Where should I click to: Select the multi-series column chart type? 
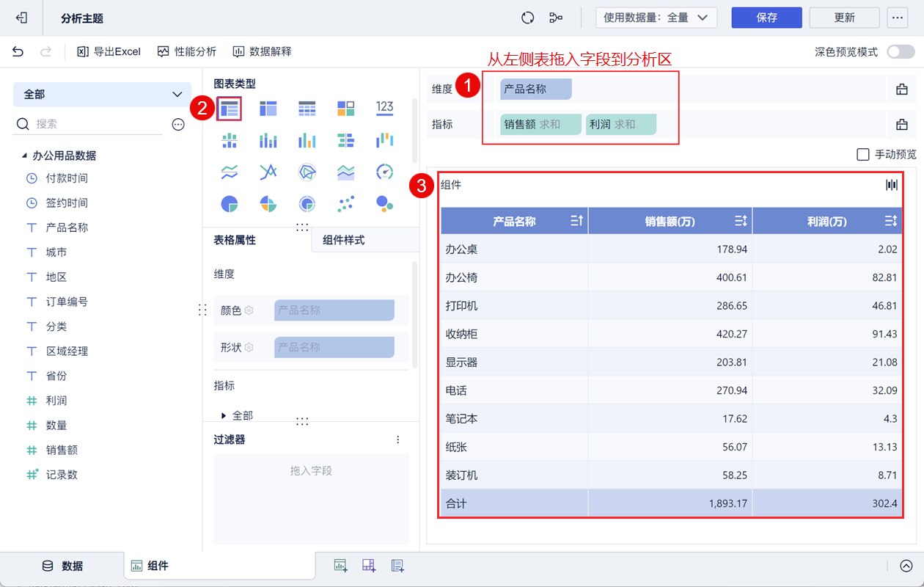pos(307,140)
